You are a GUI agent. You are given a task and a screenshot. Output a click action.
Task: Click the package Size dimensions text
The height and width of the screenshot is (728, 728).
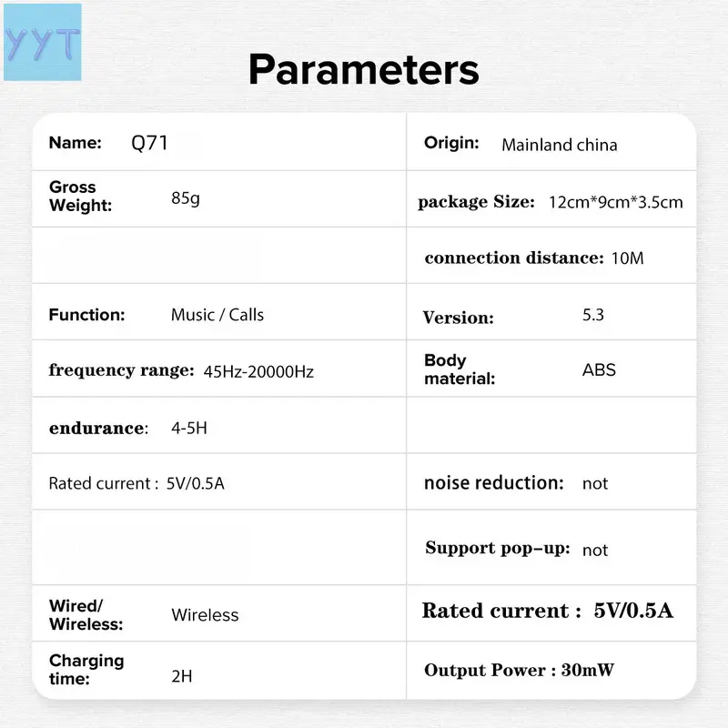pos(616,202)
